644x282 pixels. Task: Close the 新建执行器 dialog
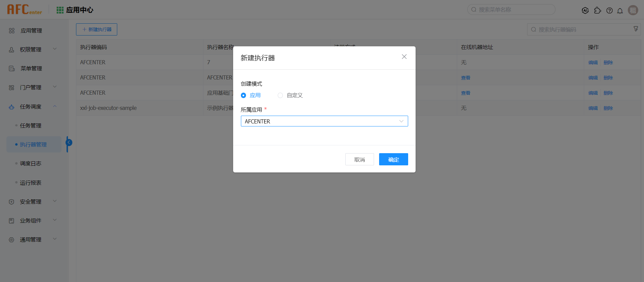[x=404, y=57]
